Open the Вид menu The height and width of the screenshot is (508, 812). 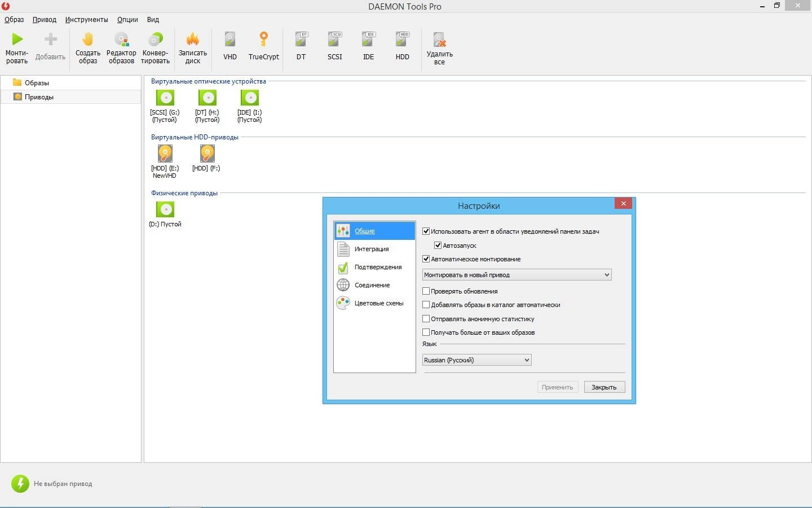click(153, 19)
